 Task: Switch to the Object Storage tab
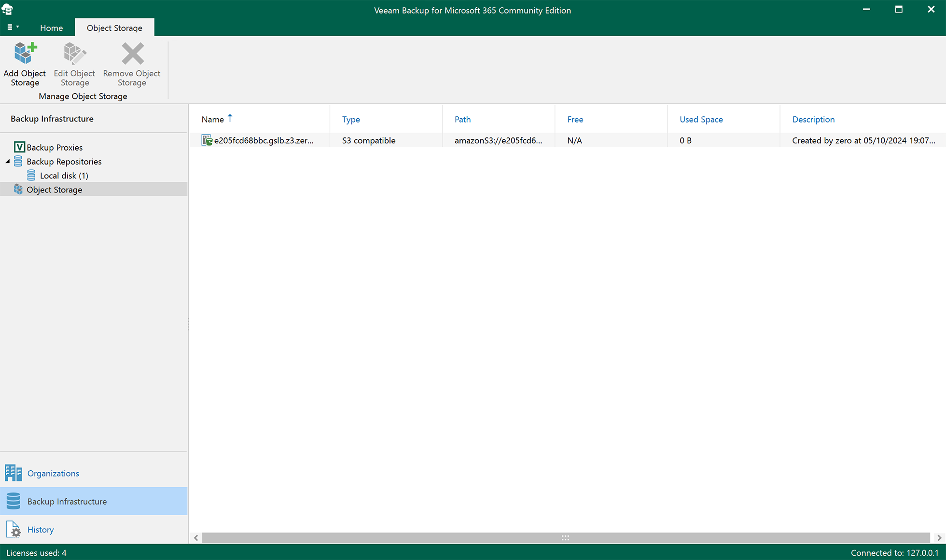tap(114, 27)
